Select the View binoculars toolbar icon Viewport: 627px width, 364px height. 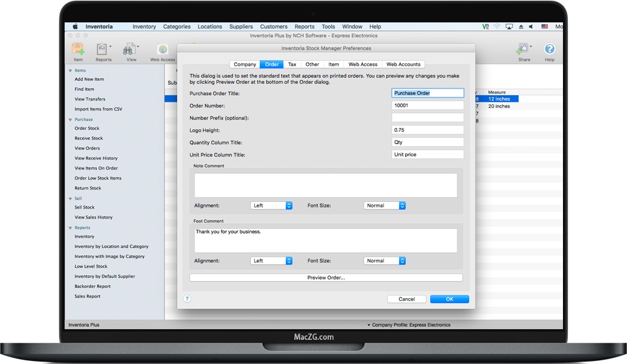pos(130,48)
